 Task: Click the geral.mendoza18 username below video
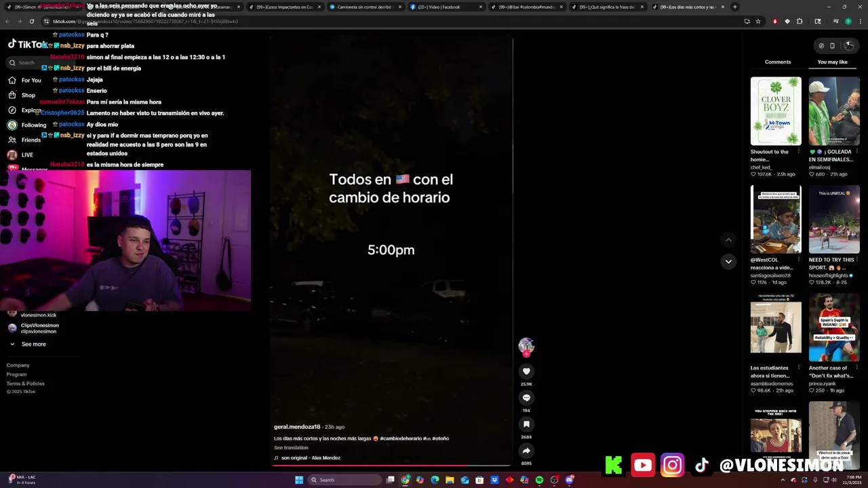[x=297, y=427]
